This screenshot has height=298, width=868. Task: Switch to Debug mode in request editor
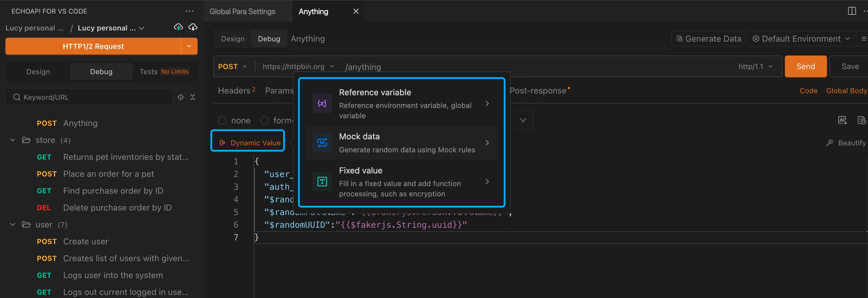[269, 39]
